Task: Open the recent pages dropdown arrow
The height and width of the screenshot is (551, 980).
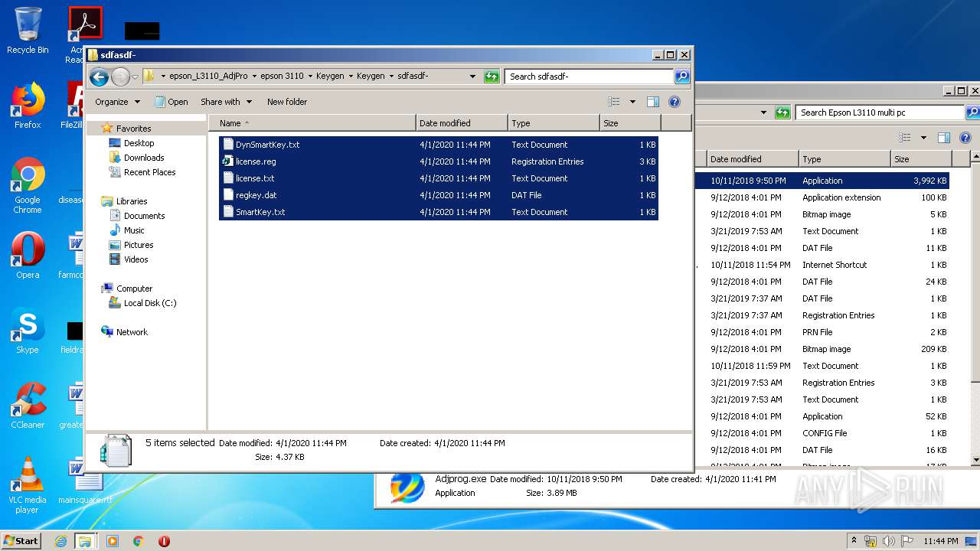Action: click(x=135, y=77)
